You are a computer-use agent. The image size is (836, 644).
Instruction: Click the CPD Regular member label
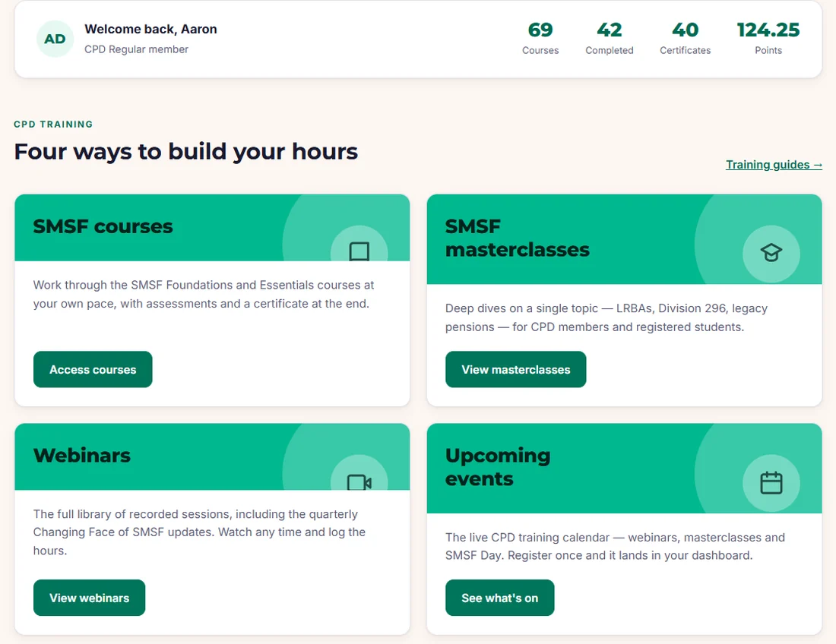137,49
